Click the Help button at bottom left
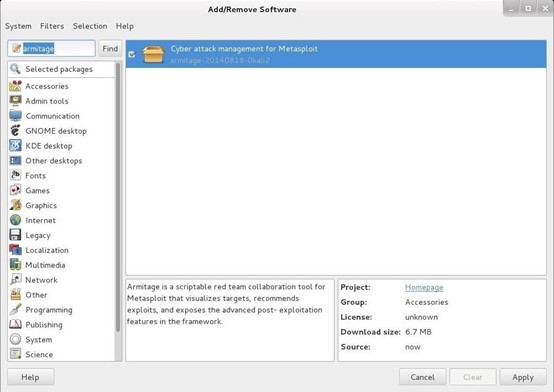Viewport: 554px width, 392px height. pos(30,377)
